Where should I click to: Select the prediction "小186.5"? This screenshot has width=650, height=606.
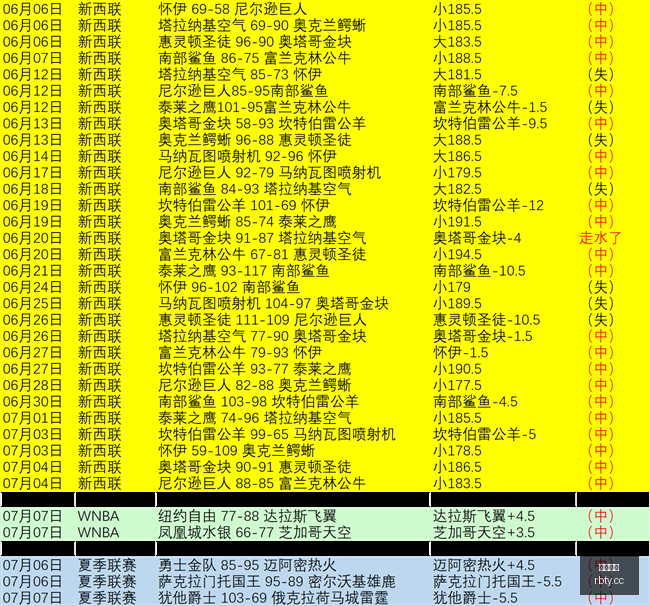[x=457, y=467]
